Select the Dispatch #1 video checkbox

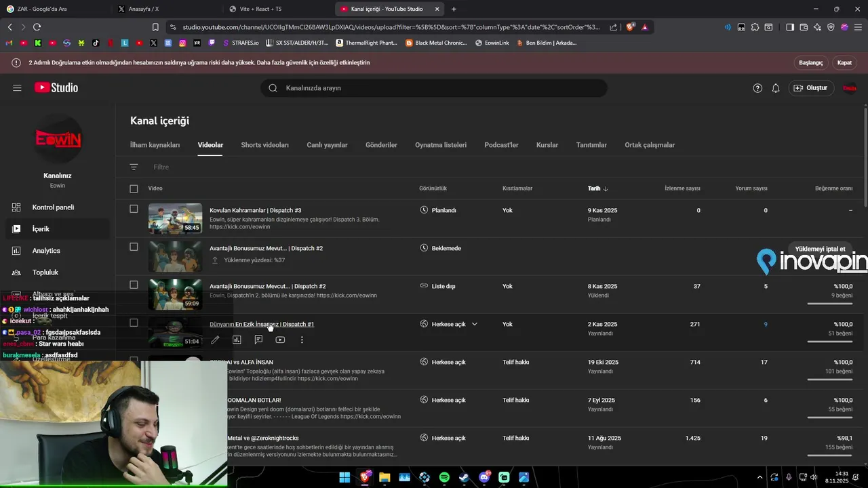(134, 323)
